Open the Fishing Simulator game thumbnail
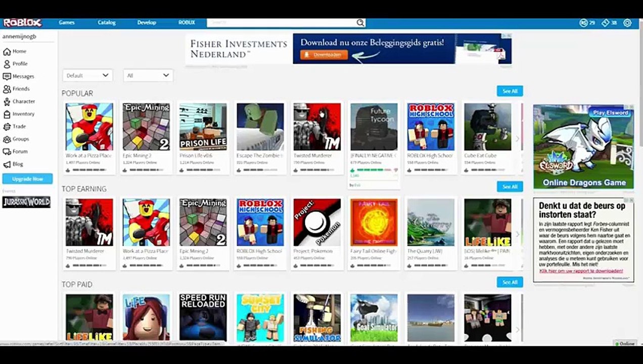643x364 pixels. [x=317, y=318]
